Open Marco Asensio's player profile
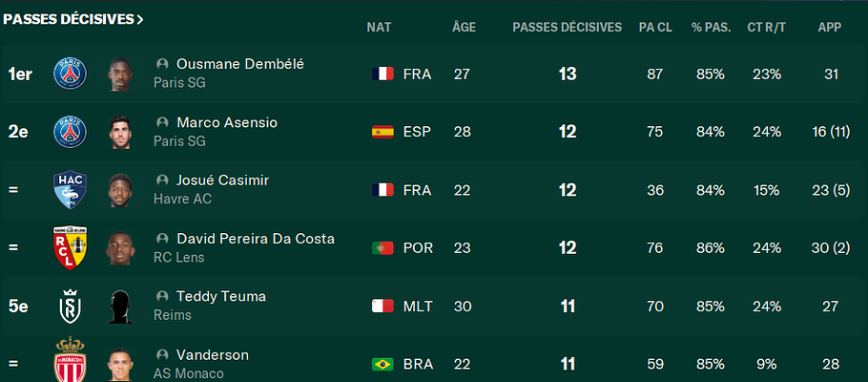This screenshot has width=868, height=382. (x=227, y=122)
